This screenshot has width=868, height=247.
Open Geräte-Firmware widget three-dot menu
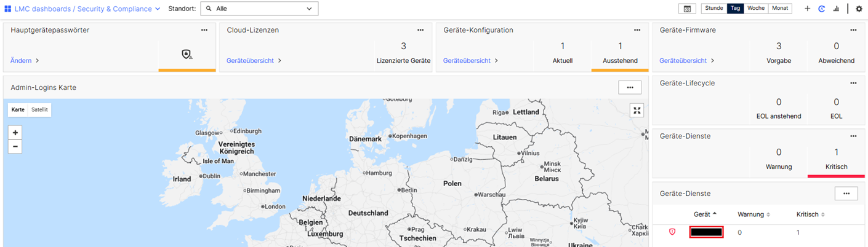point(853,30)
